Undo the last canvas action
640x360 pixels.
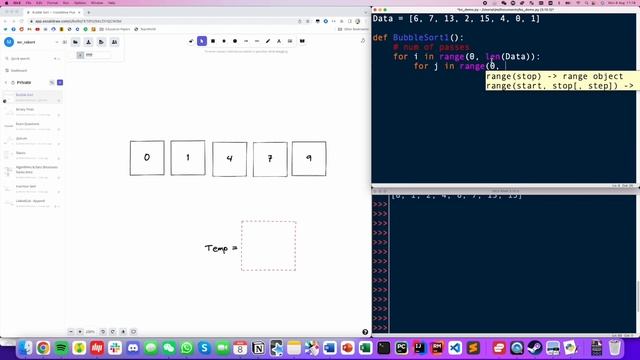click(103, 332)
